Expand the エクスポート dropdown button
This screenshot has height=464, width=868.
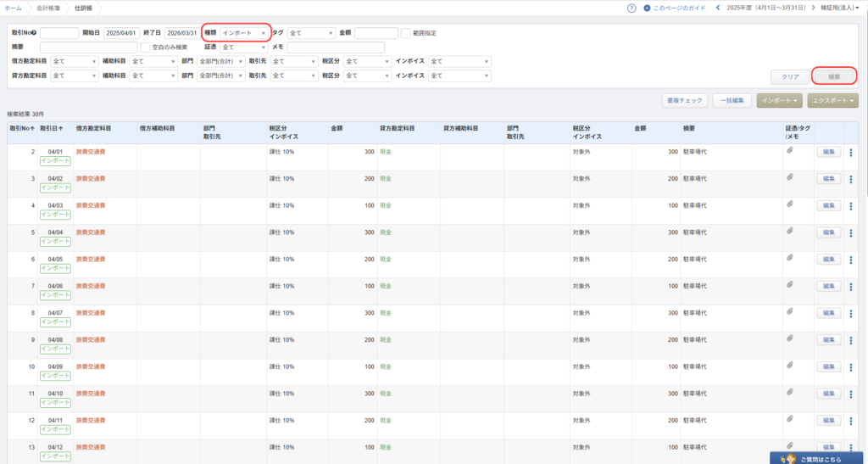[x=832, y=100]
